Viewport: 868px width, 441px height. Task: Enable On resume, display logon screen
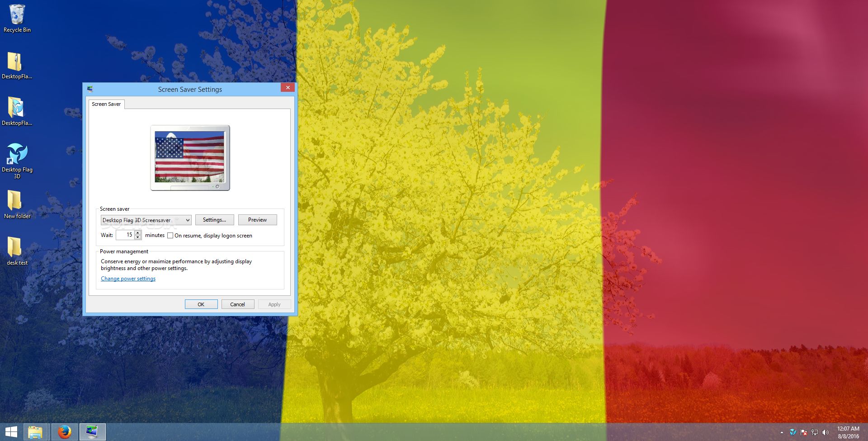pyautogui.click(x=170, y=236)
